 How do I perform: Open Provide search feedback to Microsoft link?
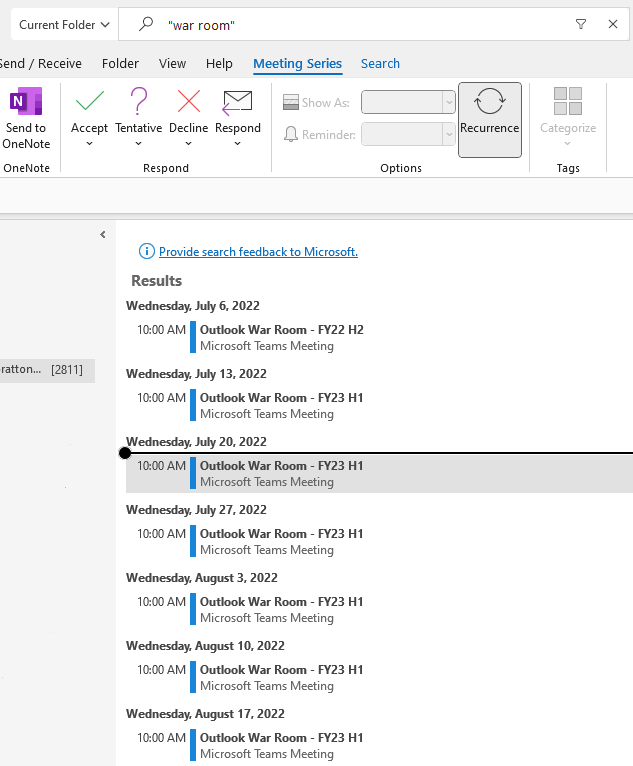click(x=258, y=252)
